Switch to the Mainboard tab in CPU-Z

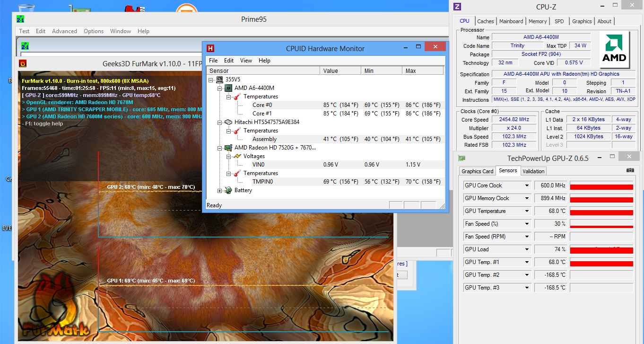(x=511, y=21)
